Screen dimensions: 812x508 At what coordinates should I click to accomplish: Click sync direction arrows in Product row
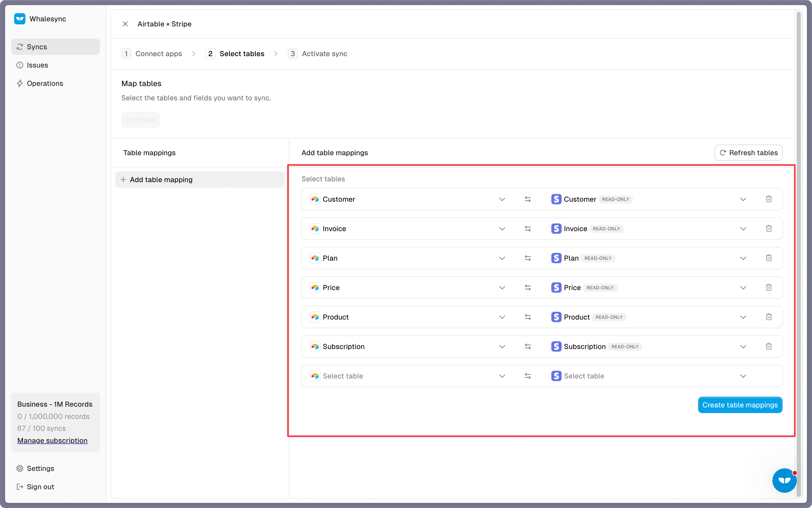528,317
